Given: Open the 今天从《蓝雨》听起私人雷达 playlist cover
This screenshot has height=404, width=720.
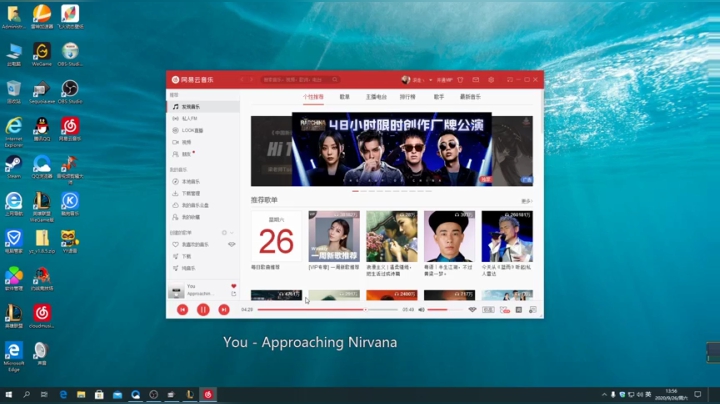Looking at the screenshot, I should click(x=507, y=236).
